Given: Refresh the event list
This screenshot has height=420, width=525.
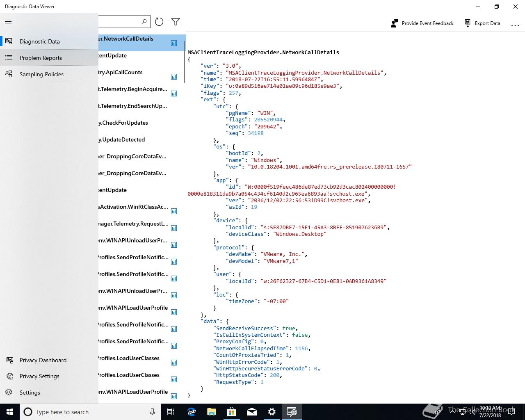Looking at the screenshot, I should pos(159,22).
